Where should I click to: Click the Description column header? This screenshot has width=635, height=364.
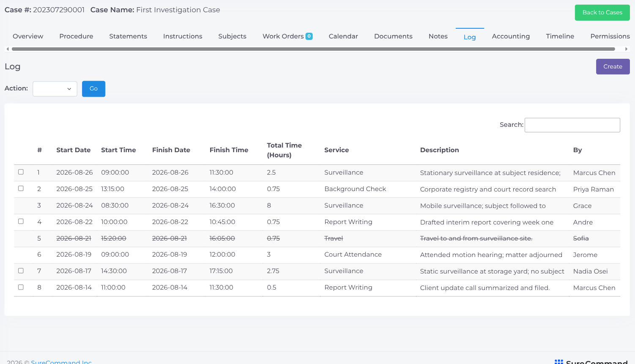[439, 150]
